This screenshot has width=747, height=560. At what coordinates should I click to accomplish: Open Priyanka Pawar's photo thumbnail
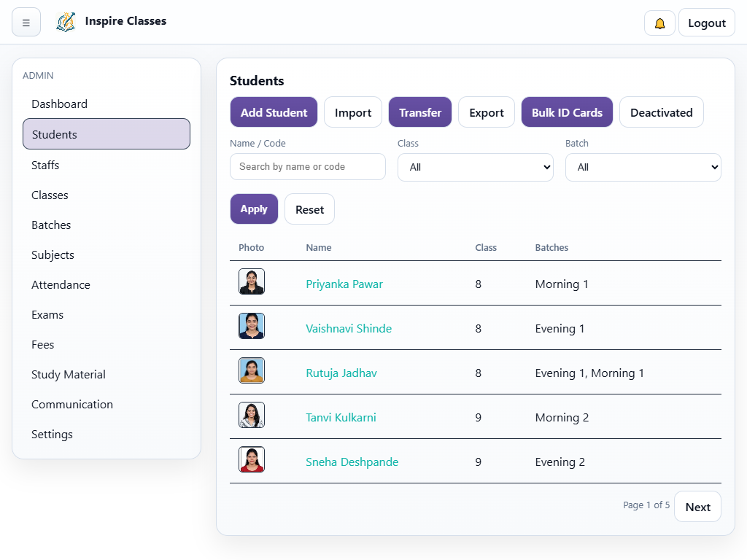(252, 281)
